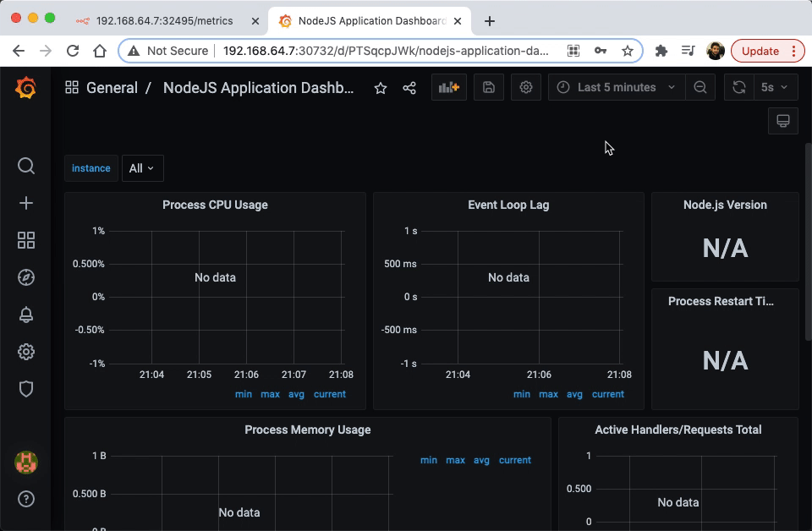The height and width of the screenshot is (531, 812).
Task: Click the page vertical scrollbar
Action: 809,244
